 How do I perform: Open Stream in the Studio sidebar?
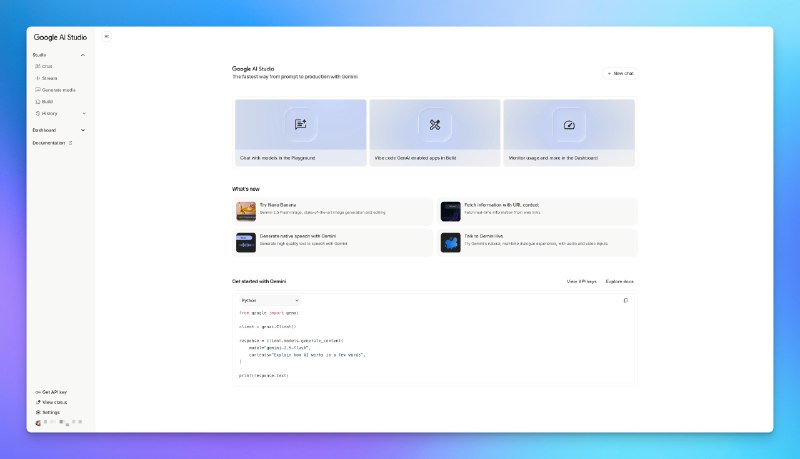[x=46, y=78]
